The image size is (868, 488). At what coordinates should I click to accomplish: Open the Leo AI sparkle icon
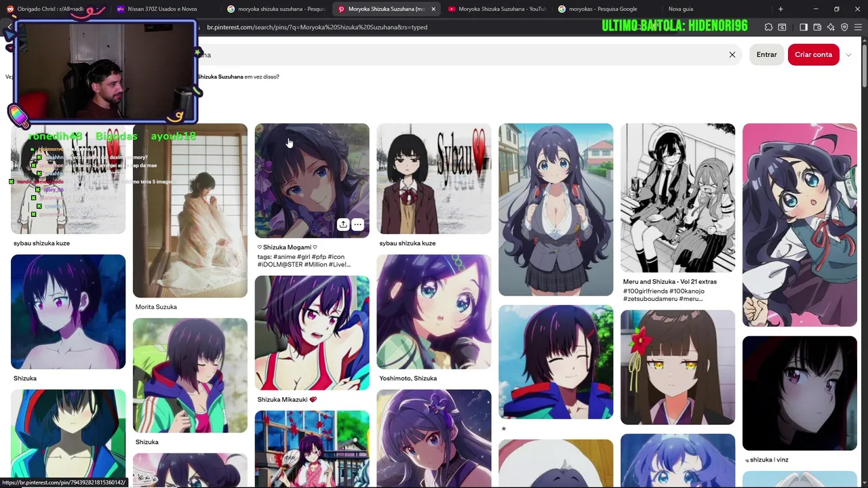(831, 27)
